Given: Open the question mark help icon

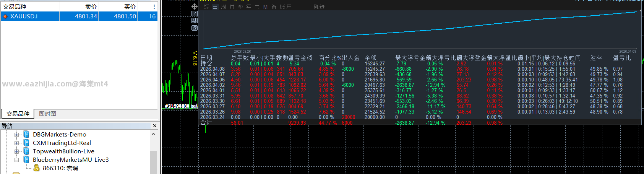Looking at the screenshot, I should point(195,14).
